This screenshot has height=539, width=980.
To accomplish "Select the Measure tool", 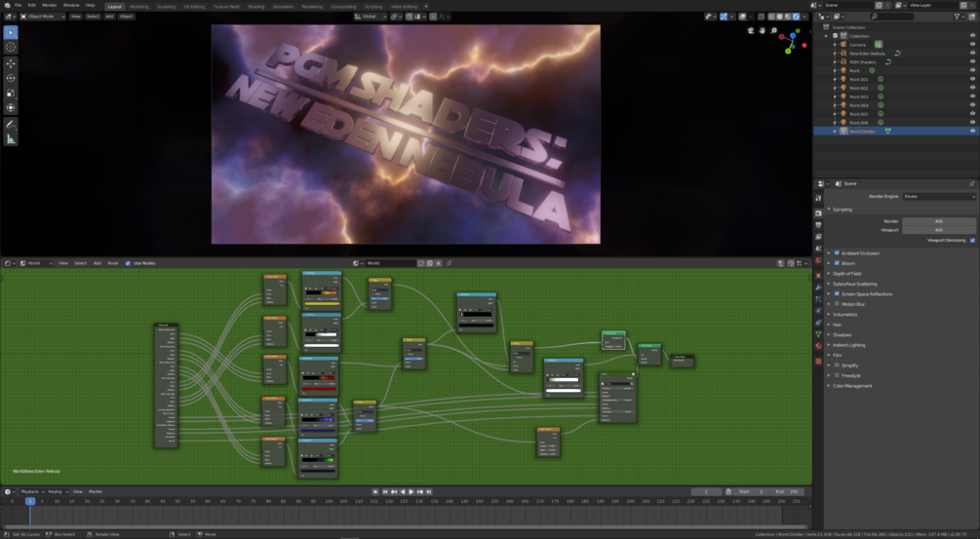I will click(11, 138).
